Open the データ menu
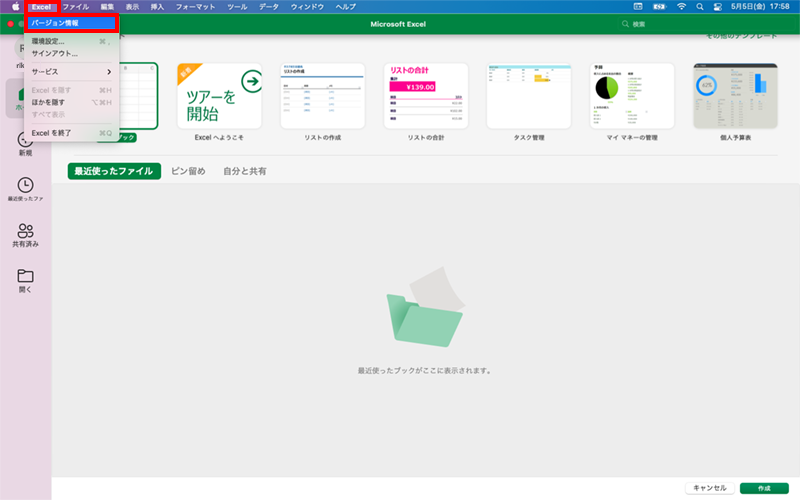This screenshot has width=800, height=500. pos(269,7)
